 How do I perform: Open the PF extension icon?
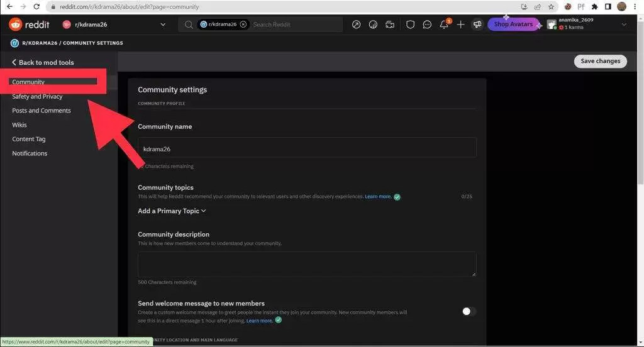[581, 6]
